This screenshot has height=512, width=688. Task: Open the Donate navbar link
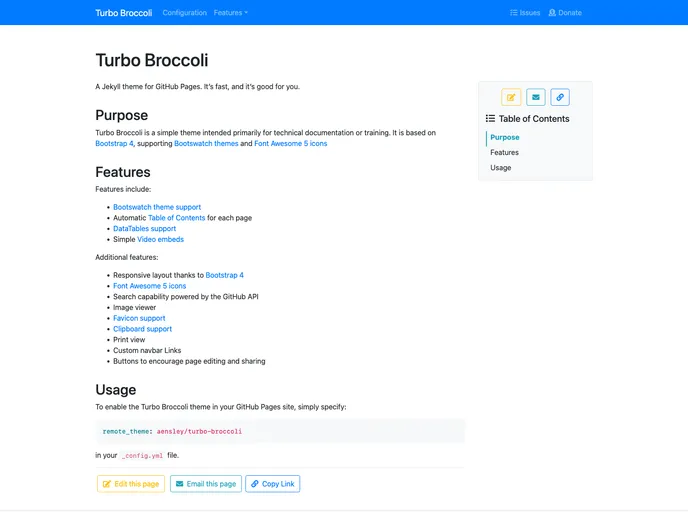point(565,13)
